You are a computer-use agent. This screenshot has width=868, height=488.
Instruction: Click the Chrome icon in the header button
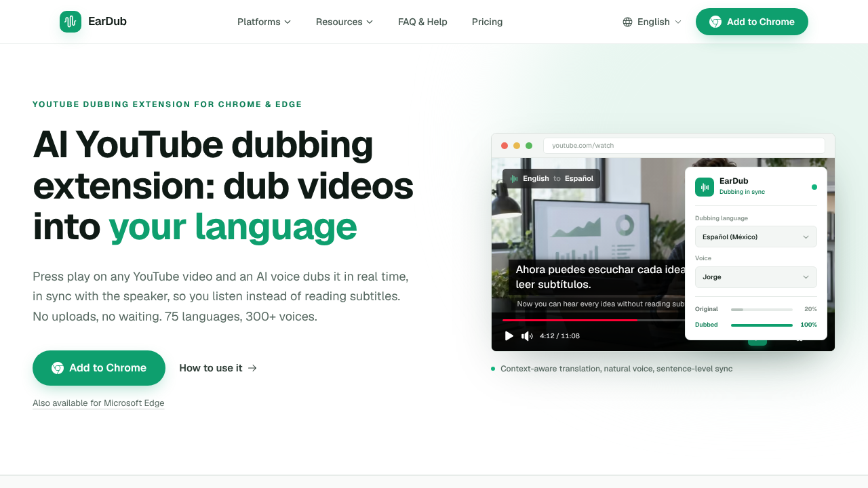715,22
